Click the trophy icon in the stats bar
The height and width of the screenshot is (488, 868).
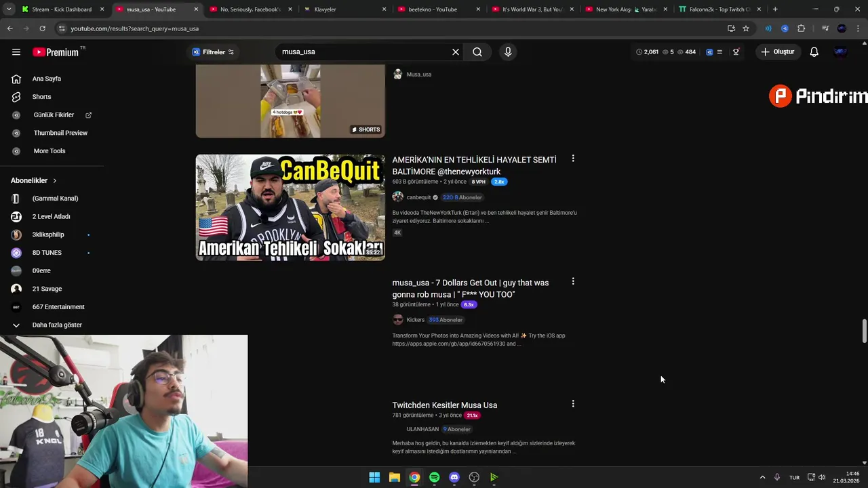[736, 52]
